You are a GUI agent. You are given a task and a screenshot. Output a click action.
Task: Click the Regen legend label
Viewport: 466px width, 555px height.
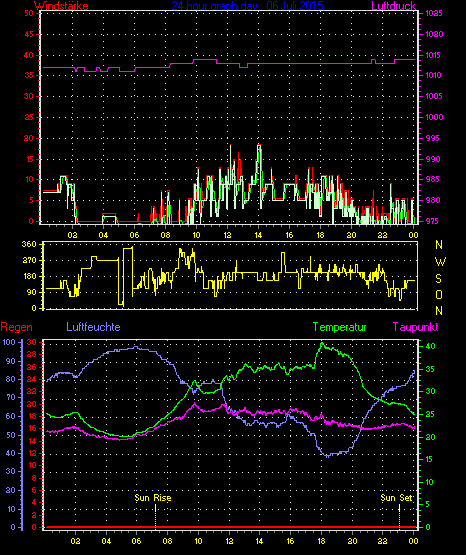pyautogui.click(x=16, y=327)
